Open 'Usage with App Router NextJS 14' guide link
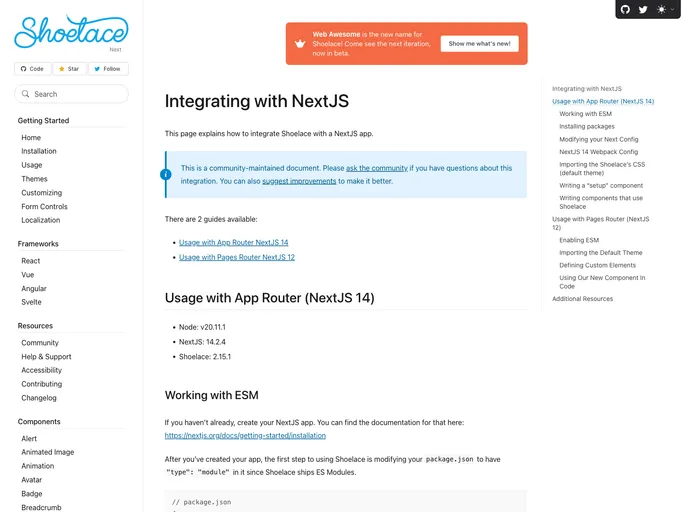Screen dimensions: 688x512 [233, 242]
